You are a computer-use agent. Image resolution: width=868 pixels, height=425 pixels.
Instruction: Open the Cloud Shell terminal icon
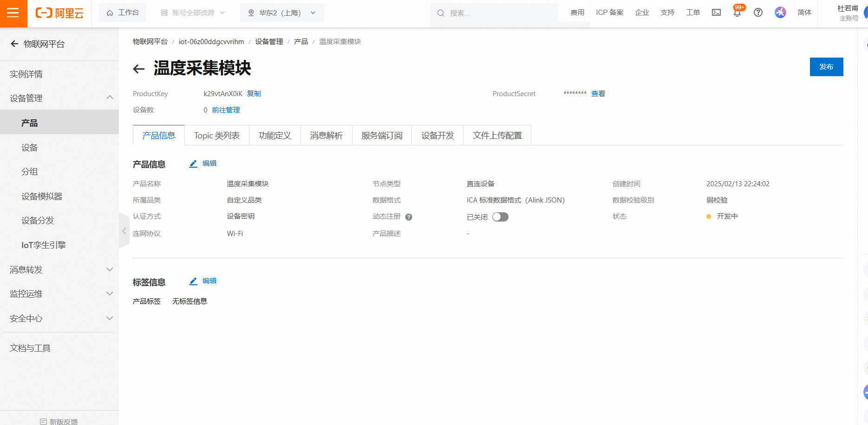pyautogui.click(x=716, y=13)
